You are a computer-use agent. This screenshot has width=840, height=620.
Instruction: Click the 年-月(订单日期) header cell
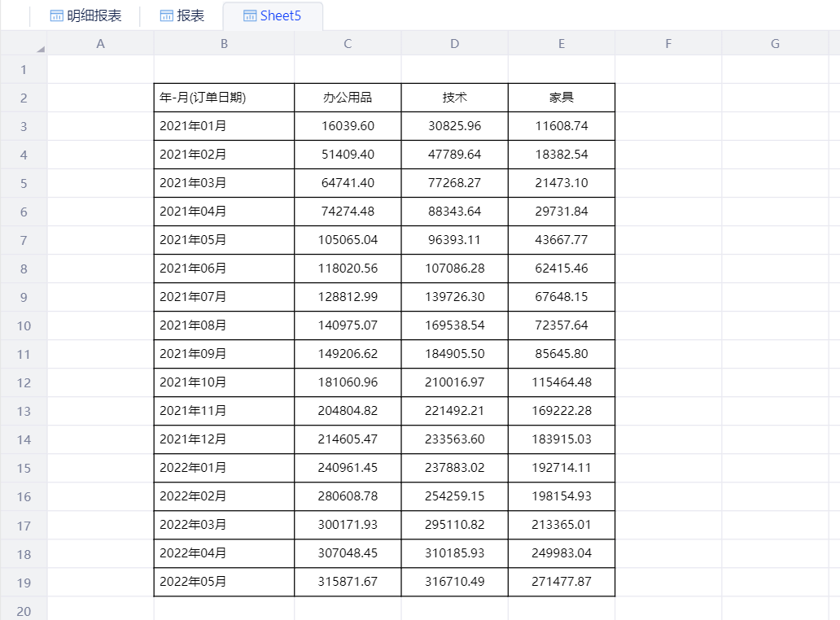click(224, 98)
